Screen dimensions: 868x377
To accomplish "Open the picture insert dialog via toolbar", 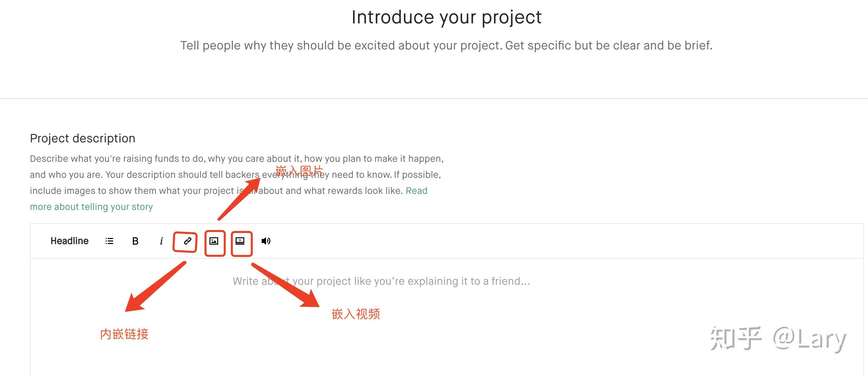I will click(214, 241).
